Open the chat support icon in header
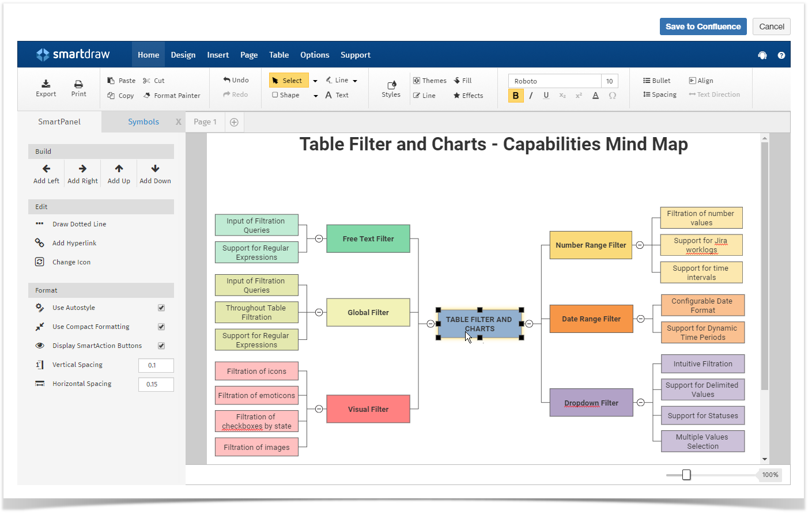Screen dimensions: 812x515 pos(762,55)
